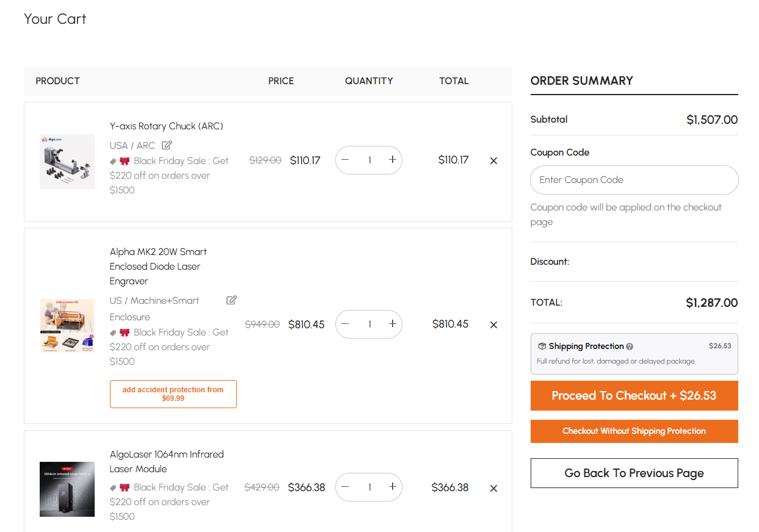Viewport: 759px width, 532px height.
Task: Remove AlgoLaser 1064nm Infrared Module from cart
Action: pos(493,488)
